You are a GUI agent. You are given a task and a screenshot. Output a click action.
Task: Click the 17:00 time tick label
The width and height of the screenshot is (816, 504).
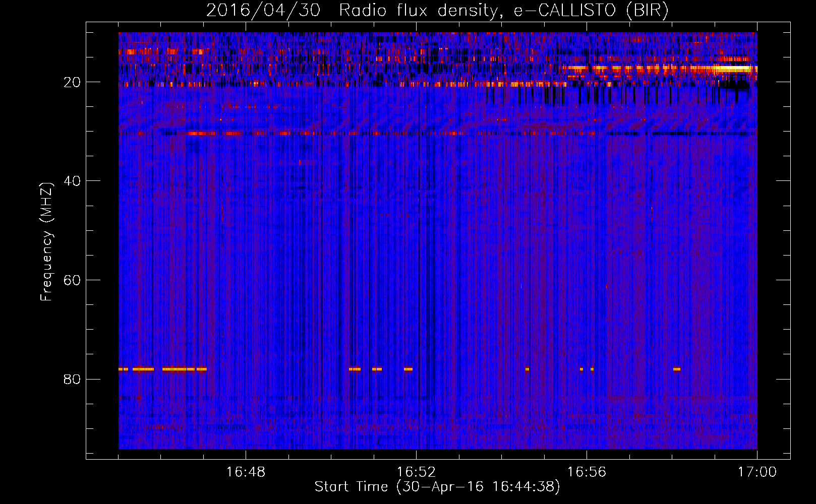pyautogui.click(x=757, y=472)
